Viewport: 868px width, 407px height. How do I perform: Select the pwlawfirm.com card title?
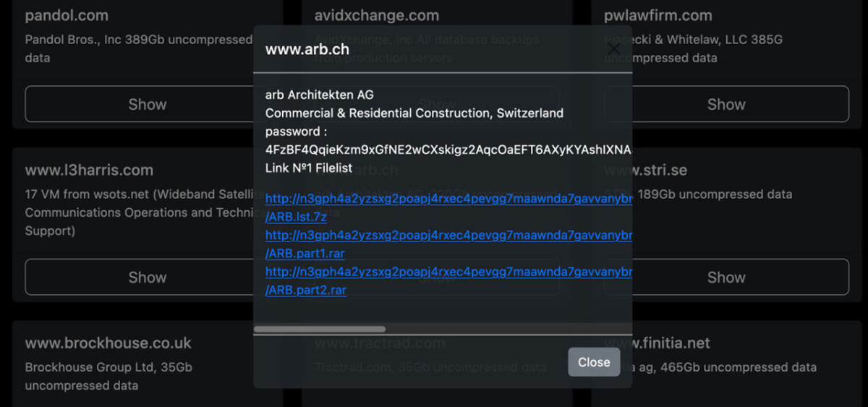click(x=658, y=15)
